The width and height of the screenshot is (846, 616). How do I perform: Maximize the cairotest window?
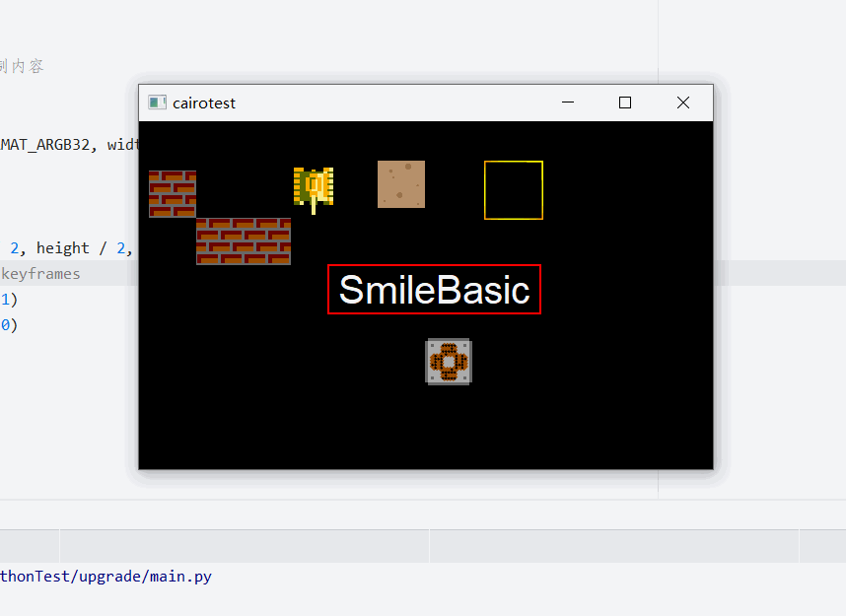pyautogui.click(x=625, y=103)
